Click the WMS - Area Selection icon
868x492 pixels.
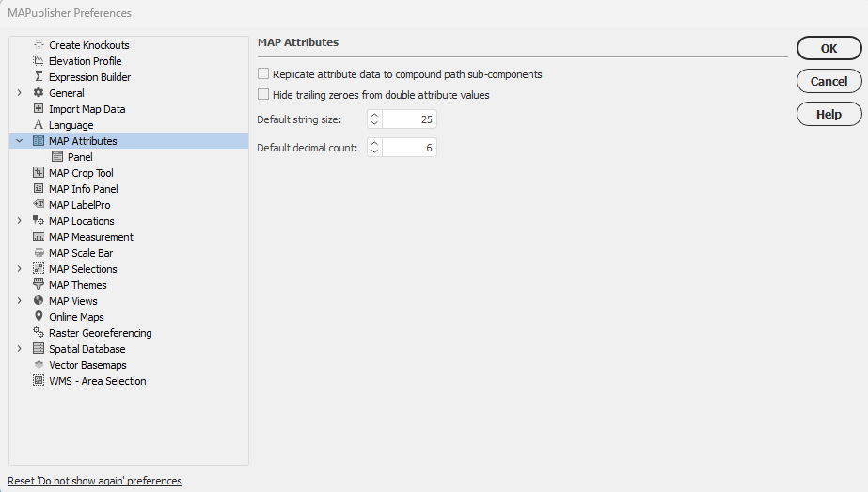(x=39, y=381)
